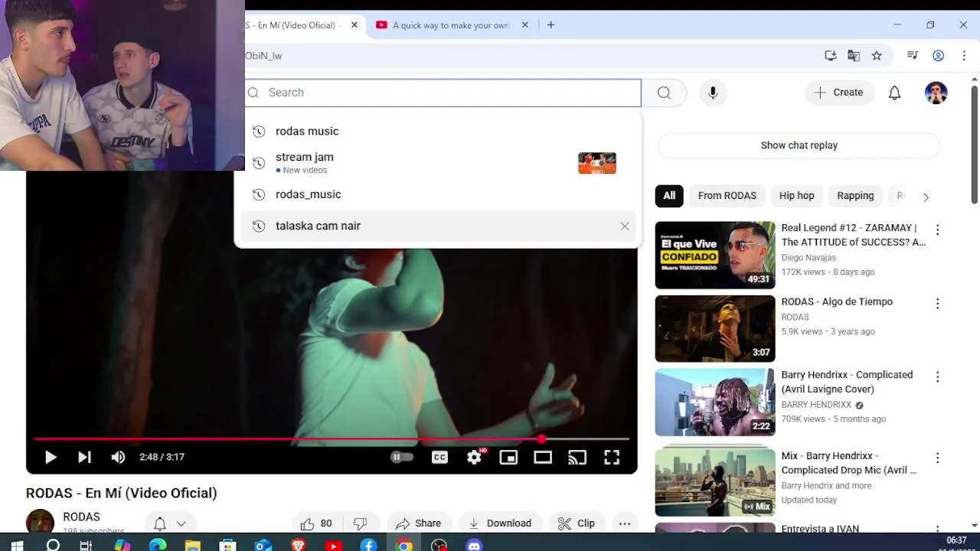Screen dimensions: 980x551
Task: Select the All filter chip
Action: 669,196
